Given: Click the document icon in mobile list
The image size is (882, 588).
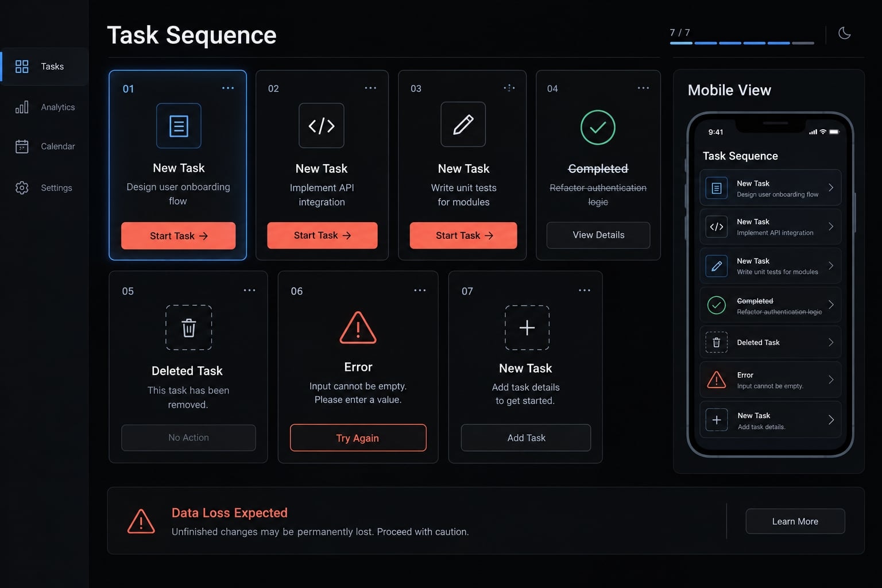Looking at the screenshot, I should [717, 188].
